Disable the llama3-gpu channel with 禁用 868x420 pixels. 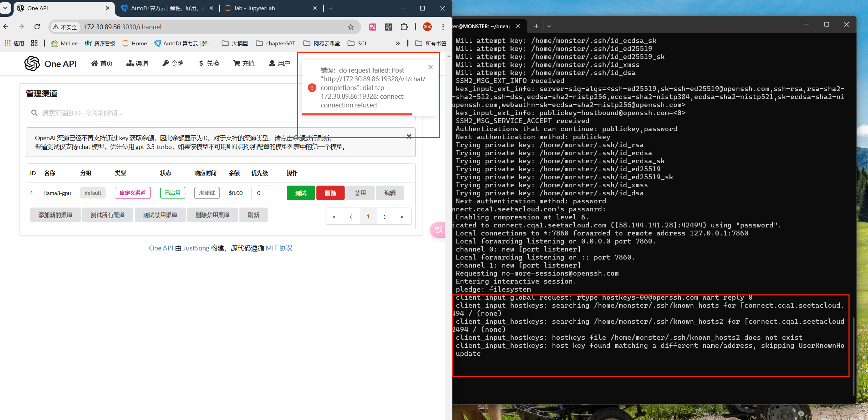(360, 193)
